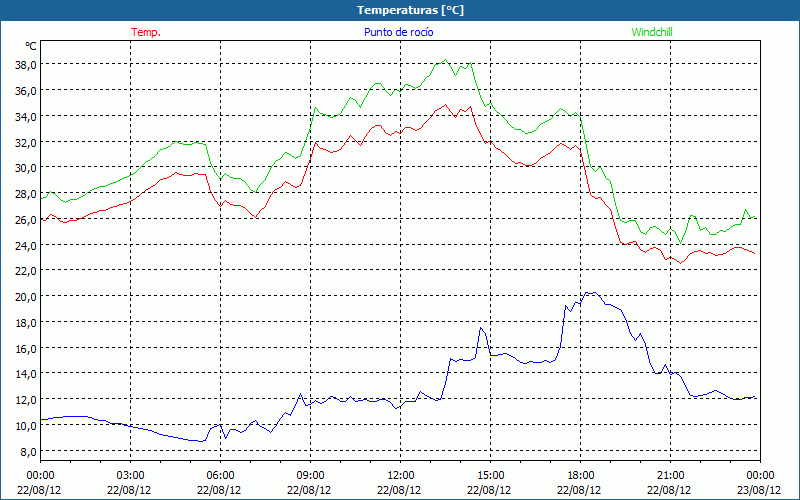
Task: Click the 03:00 time axis label
Action: click(x=130, y=476)
